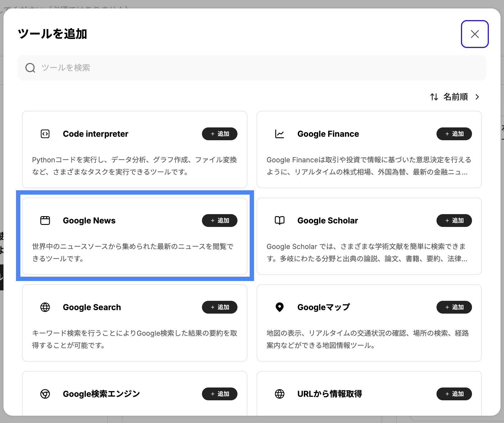
Task: Add the Googleマップ tool
Action: [454, 307]
